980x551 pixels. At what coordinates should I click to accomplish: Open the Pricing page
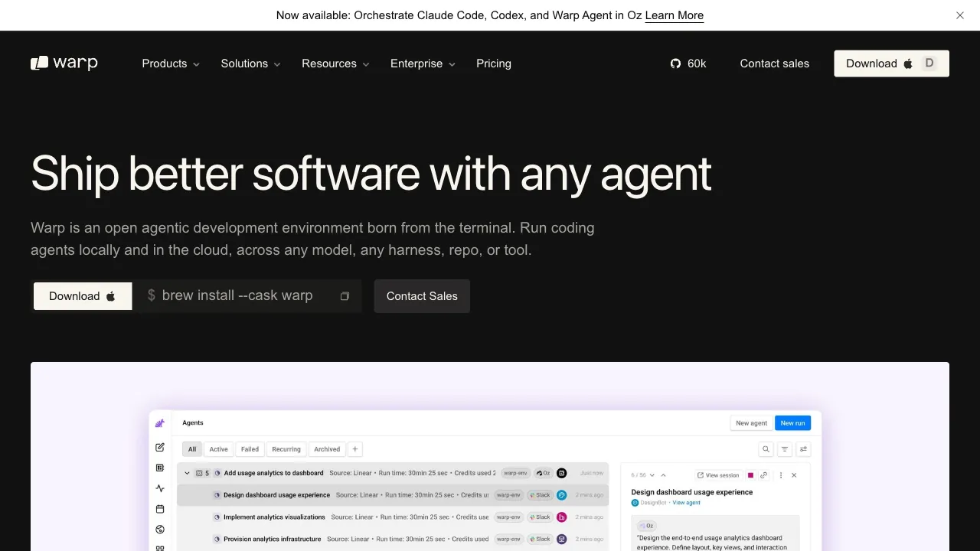tap(494, 64)
